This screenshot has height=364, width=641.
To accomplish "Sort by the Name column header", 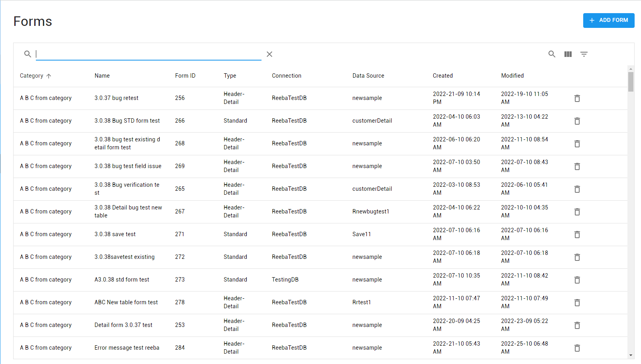I will click(x=102, y=76).
